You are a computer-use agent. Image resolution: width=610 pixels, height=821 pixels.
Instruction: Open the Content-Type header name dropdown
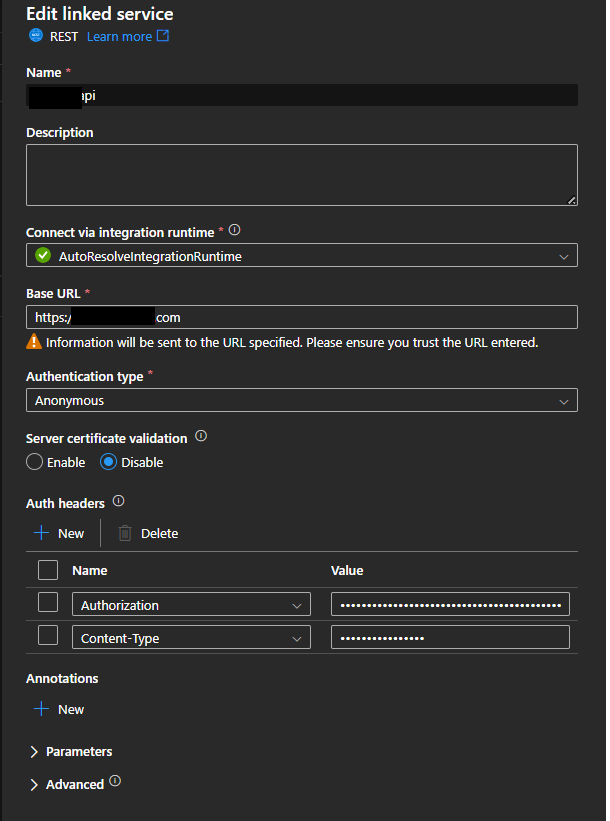click(297, 636)
